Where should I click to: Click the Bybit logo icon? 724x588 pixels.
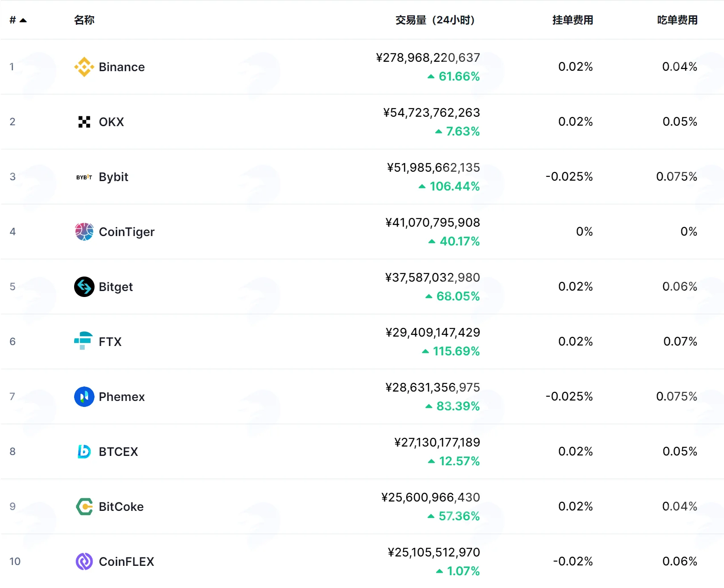point(84,177)
